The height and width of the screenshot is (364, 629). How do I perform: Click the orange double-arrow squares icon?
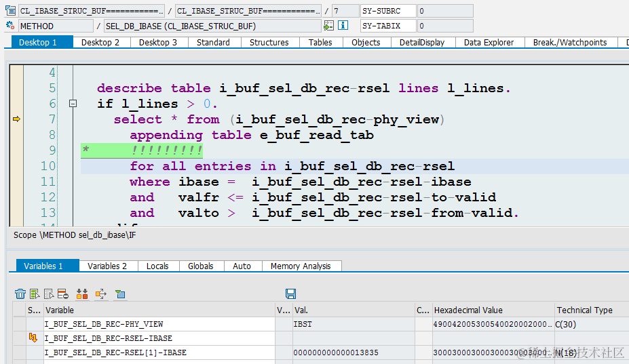point(82,294)
